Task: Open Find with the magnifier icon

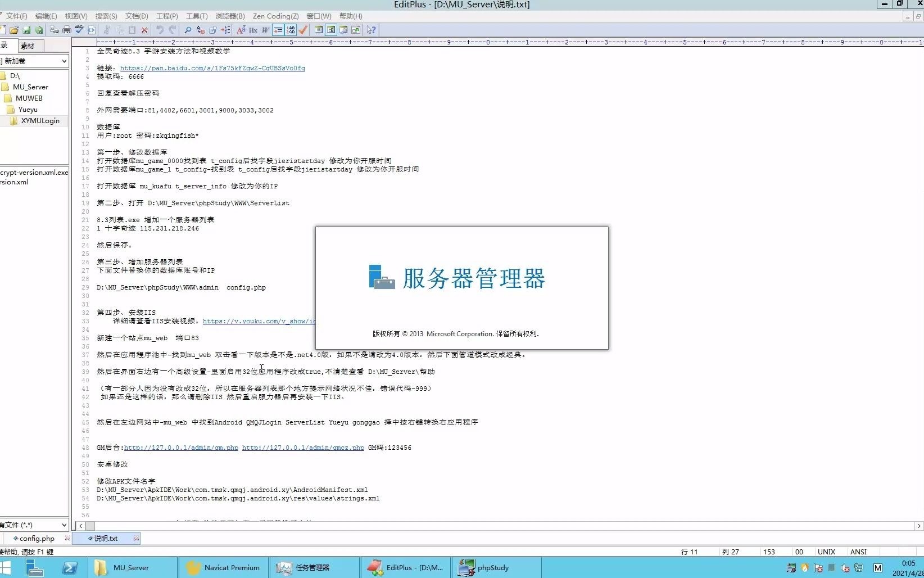Action: click(x=188, y=30)
